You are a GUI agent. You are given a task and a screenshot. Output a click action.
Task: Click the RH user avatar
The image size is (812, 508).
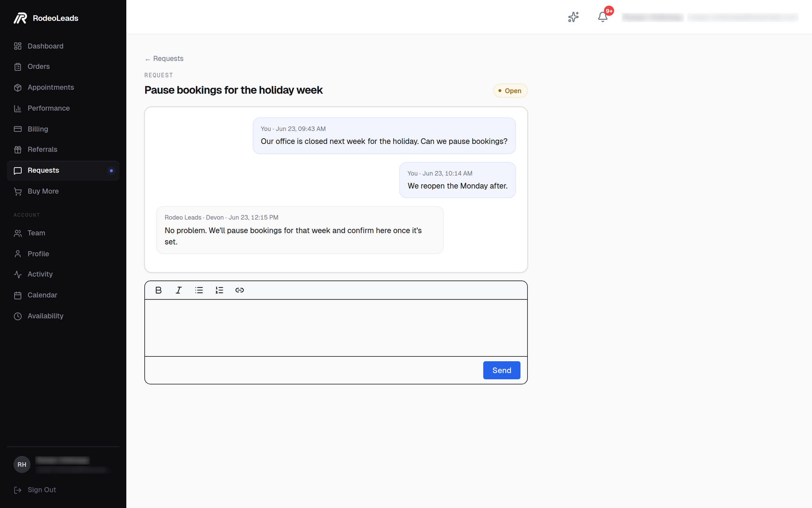pos(22,465)
